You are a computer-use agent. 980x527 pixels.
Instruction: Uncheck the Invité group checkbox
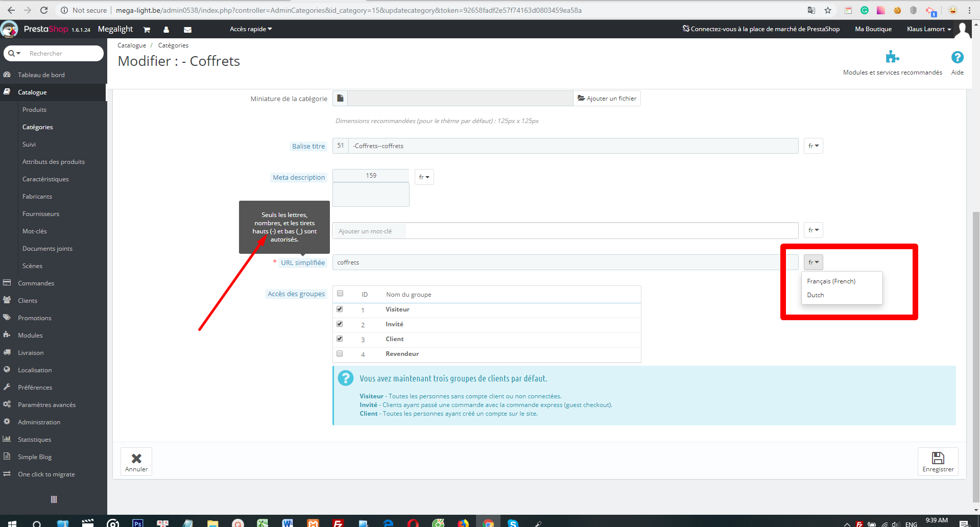(340, 324)
